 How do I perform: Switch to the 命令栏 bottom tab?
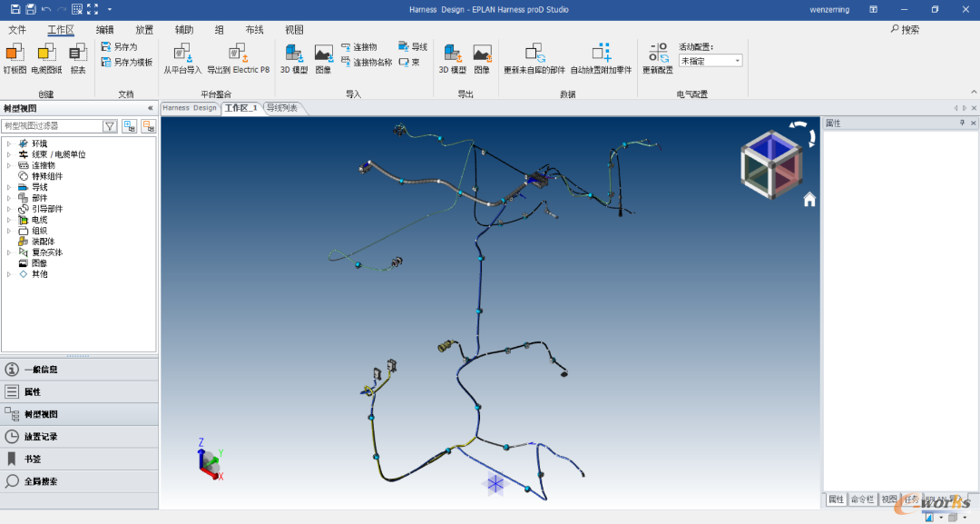863,499
